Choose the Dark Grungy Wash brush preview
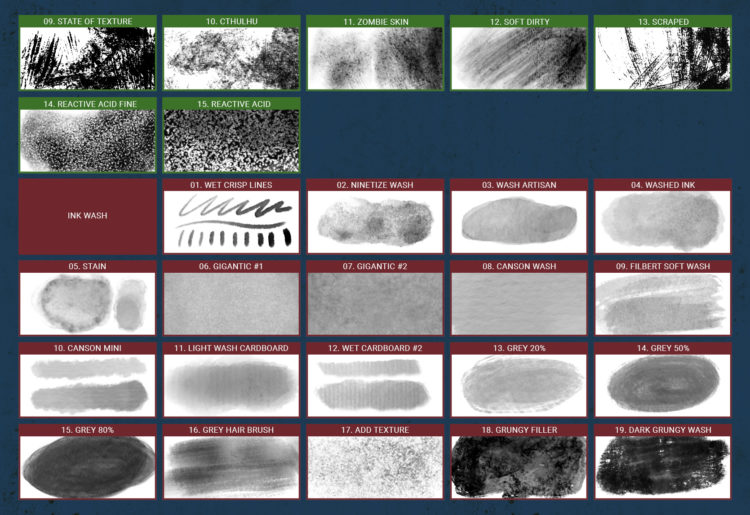 pyautogui.click(x=663, y=467)
